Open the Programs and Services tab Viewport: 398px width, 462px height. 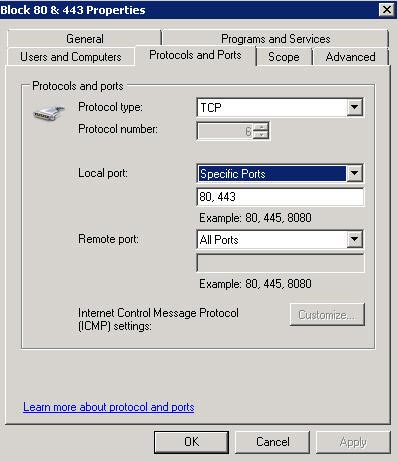[x=275, y=39]
